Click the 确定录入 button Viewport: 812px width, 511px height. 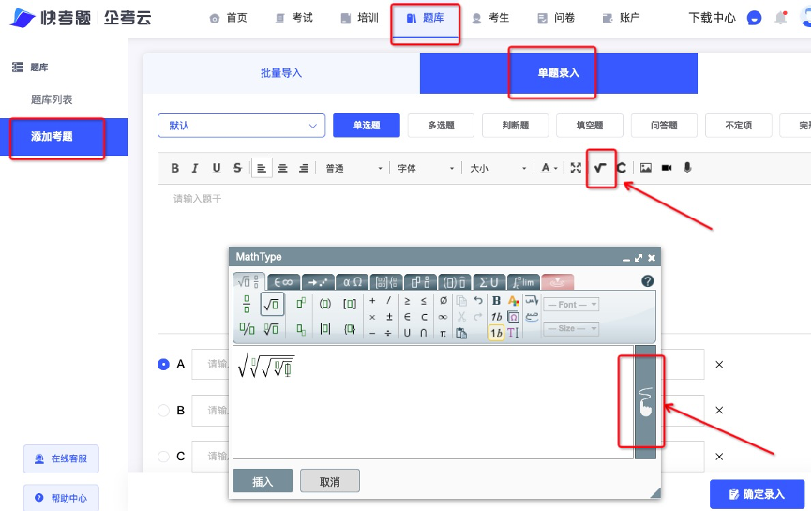pos(757,494)
